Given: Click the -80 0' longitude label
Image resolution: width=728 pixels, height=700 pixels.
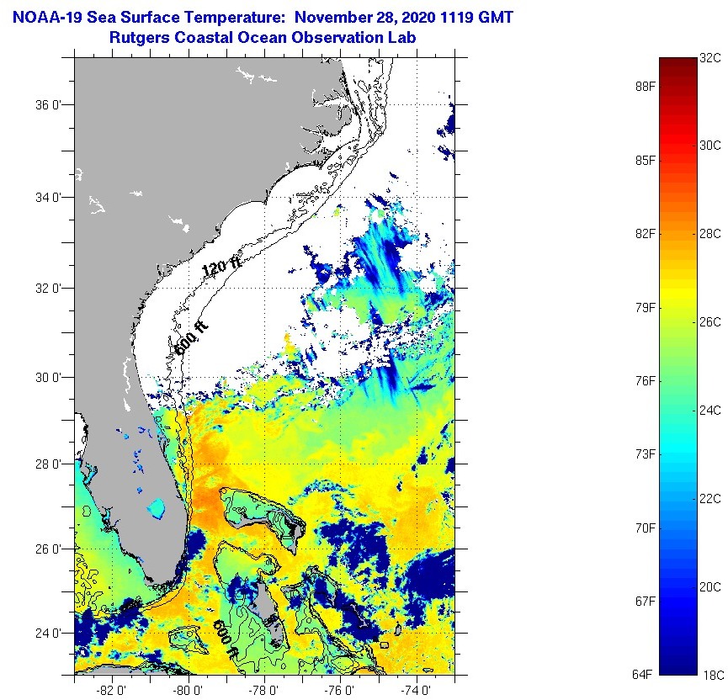Looking at the screenshot, I should pos(188,690).
